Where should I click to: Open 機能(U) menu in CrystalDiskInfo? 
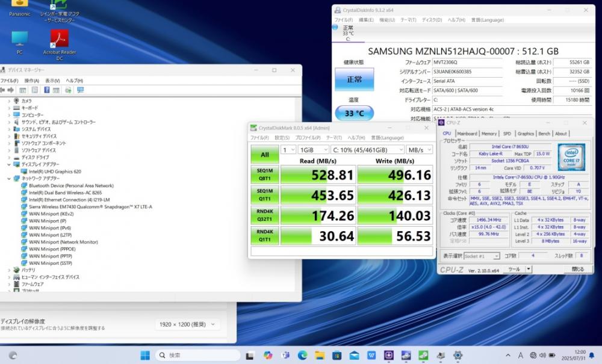[x=387, y=20]
